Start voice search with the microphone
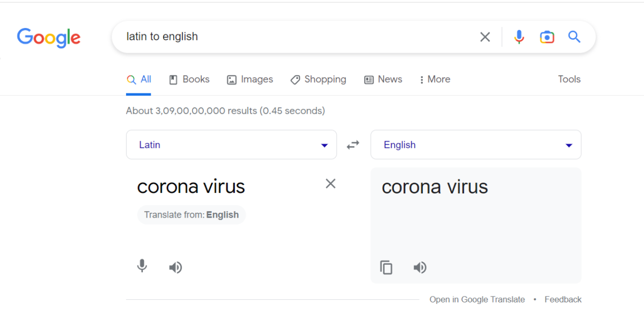The height and width of the screenshot is (311, 644). tap(519, 37)
